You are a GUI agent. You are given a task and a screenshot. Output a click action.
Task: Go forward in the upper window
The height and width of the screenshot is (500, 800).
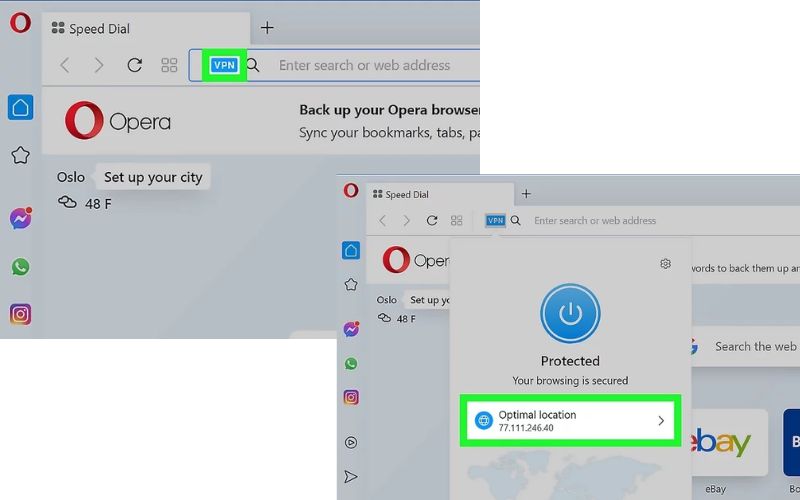click(x=99, y=65)
